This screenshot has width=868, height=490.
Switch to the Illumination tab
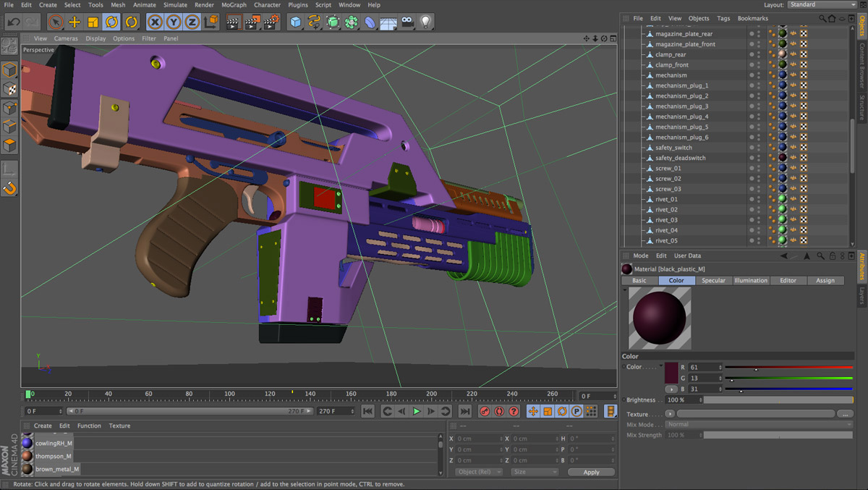pyautogui.click(x=751, y=280)
